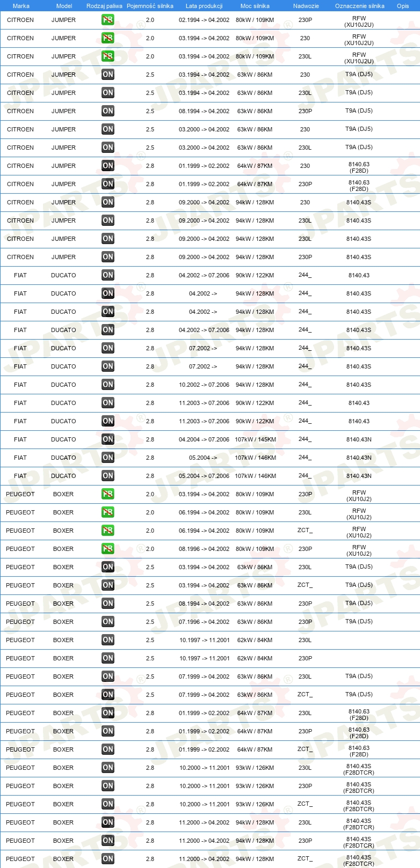Click the Rodzaj paliwa column header

pos(104,6)
